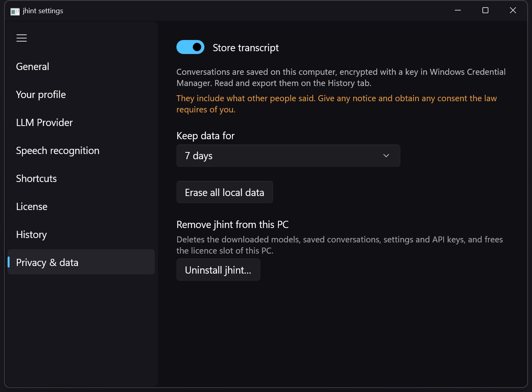Viewport: 532px width, 392px height.
Task: Click the Store transcript label
Action: [x=246, y=48]
